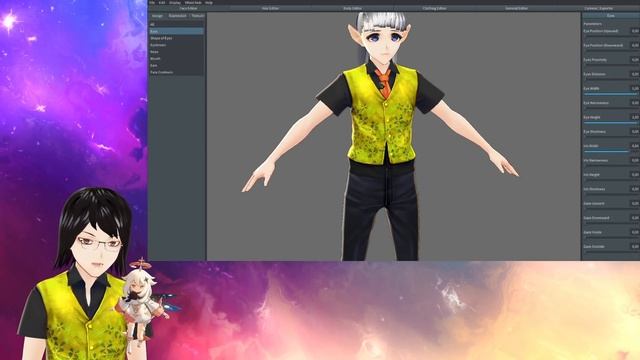Image resolution: width=640 pixels, height=360 pixels.
Task: Choose Eyebrows in the face parts list
Action: coord(176,45)
